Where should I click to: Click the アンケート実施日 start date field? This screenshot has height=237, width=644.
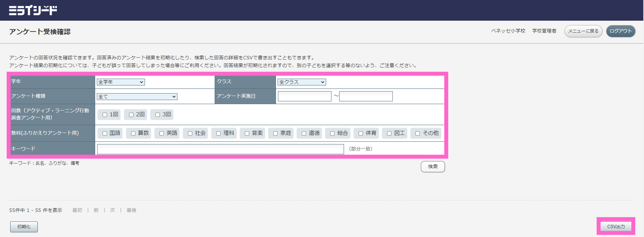pyautogui.click(x=304, y=96)
